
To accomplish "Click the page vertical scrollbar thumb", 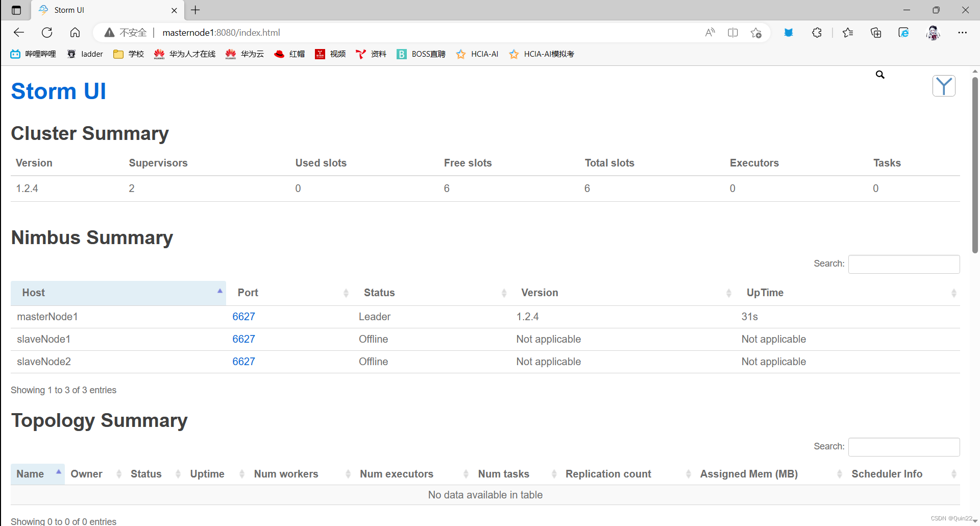I will point(975,164).
